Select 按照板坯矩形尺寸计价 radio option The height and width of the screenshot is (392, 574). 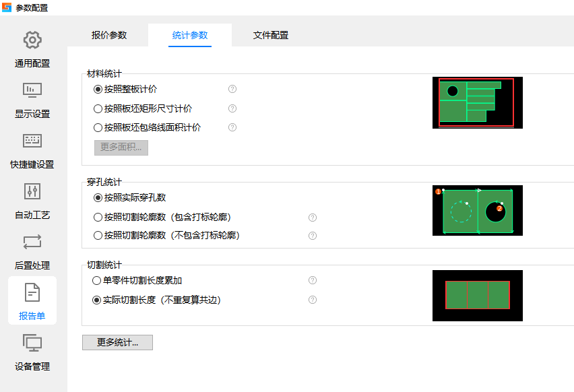143,108
